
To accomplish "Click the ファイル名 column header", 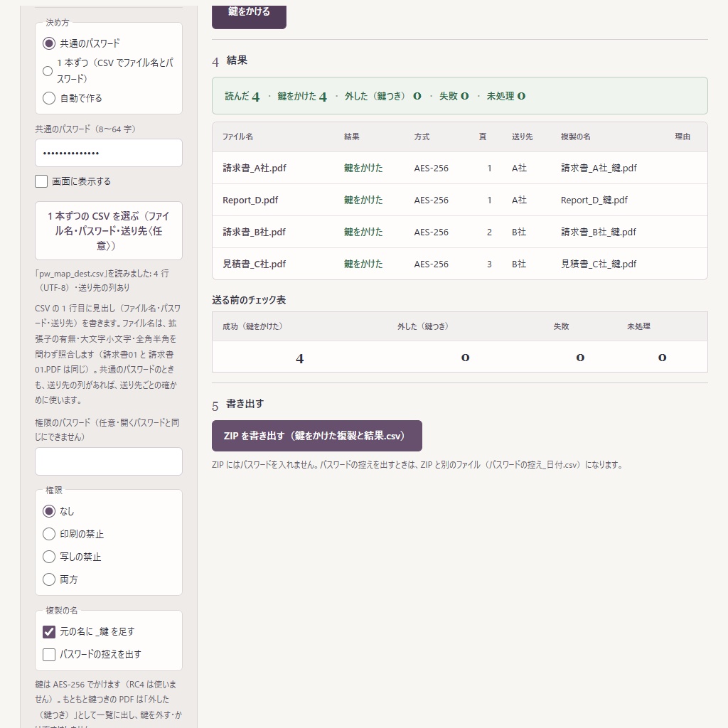I will coord(237,136).
